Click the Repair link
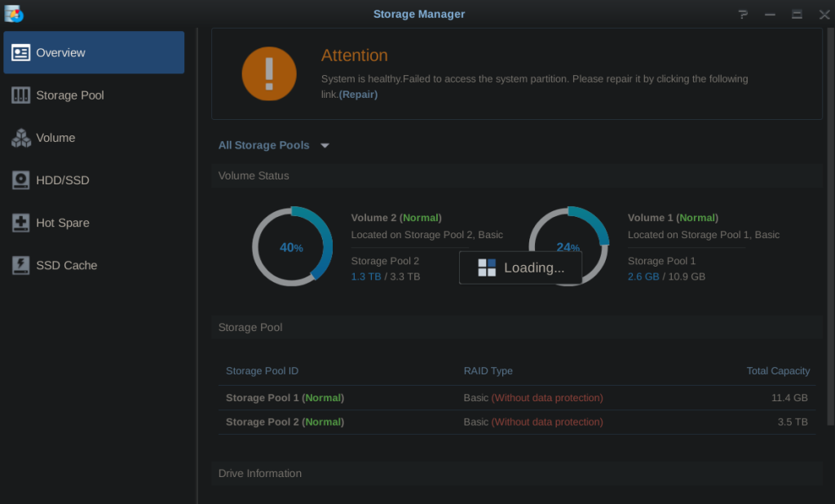835x504 pixels. 358,94
